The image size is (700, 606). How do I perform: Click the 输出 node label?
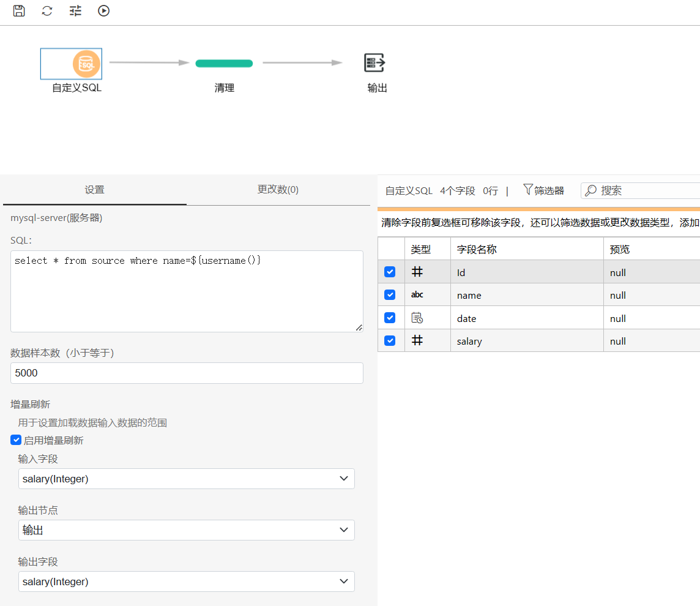pyautogui.click(x=378, y=88)
